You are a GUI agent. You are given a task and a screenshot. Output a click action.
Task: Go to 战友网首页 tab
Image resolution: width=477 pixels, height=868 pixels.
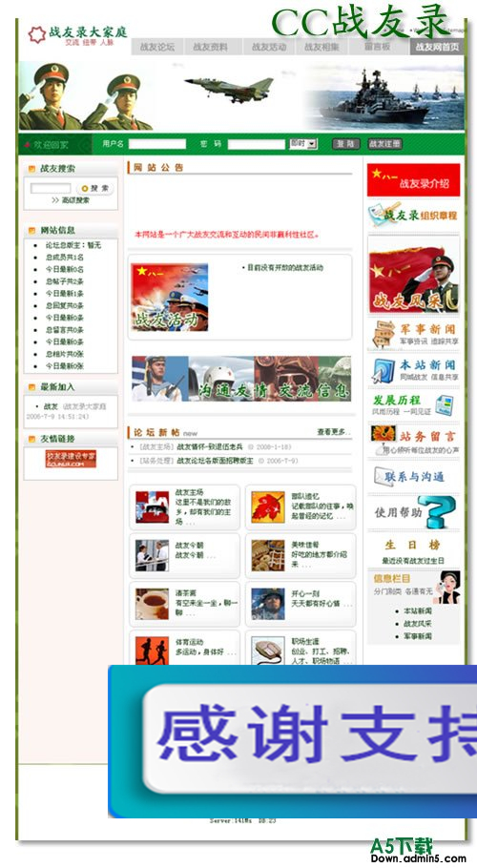[437, 47]
